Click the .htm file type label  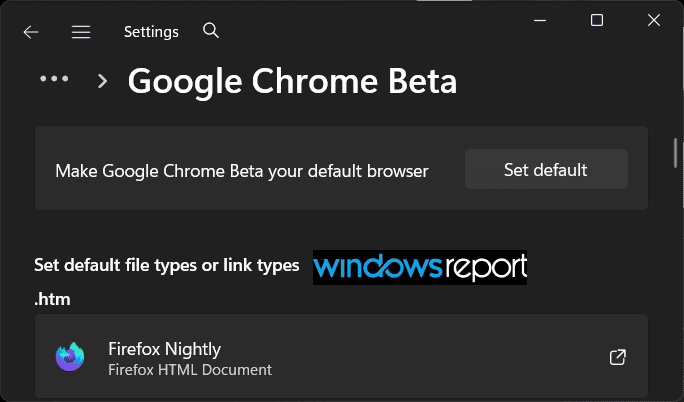(52, 300)
